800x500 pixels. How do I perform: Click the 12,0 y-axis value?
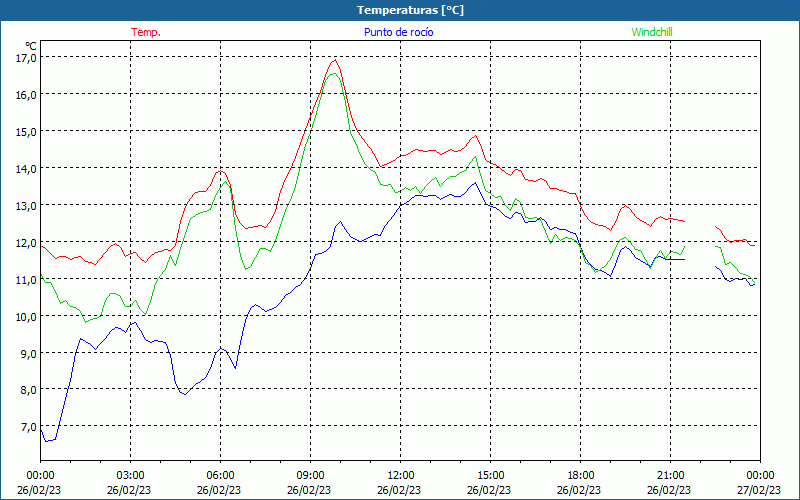pyautogui.click(x=26, y=242)
